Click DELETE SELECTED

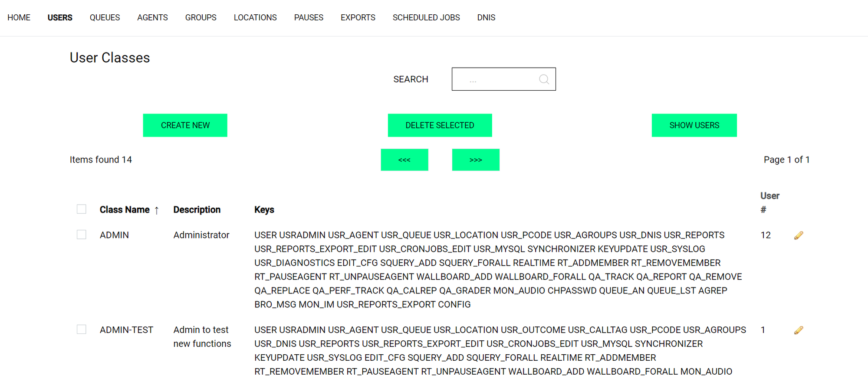click(440, 125)
